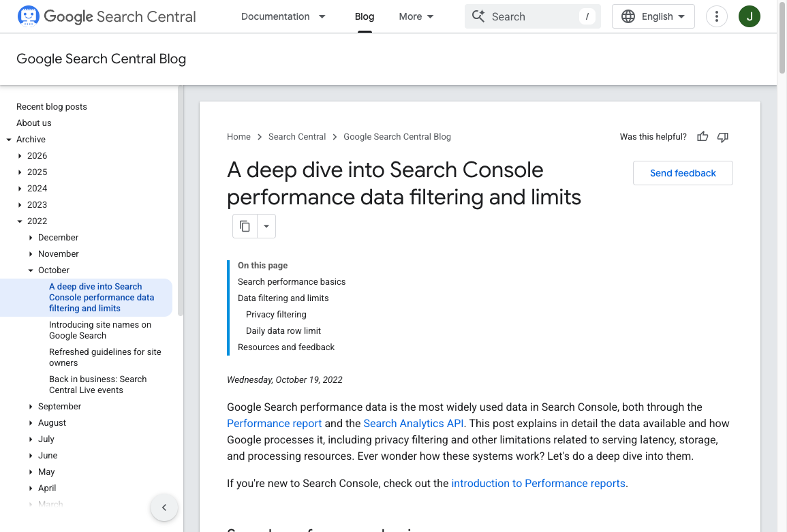Click the copy page icon button
This screenshot has height=532, width=787.
click(x=245, y=226)
